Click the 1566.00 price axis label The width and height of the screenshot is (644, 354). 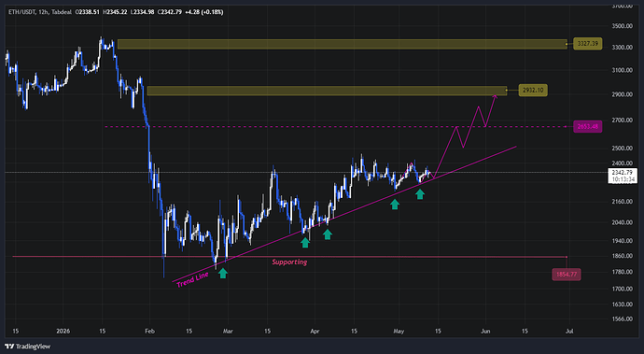point(623,319)
